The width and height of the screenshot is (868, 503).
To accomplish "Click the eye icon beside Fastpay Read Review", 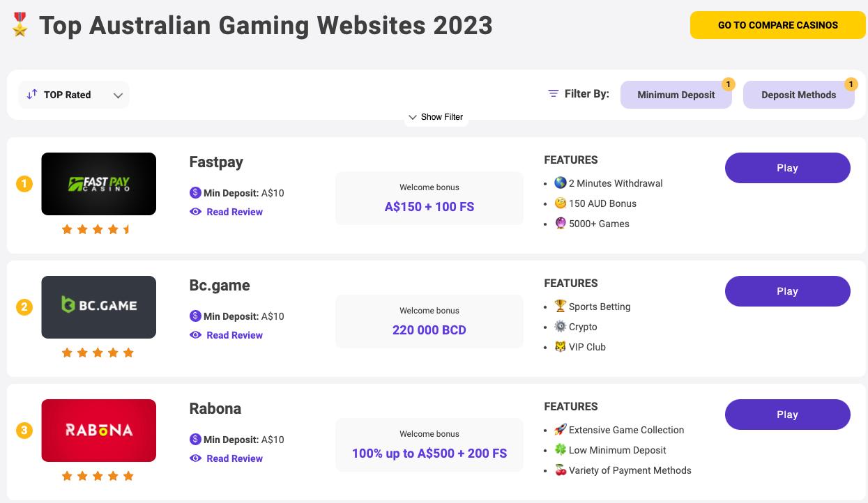I will pos(196,211).
